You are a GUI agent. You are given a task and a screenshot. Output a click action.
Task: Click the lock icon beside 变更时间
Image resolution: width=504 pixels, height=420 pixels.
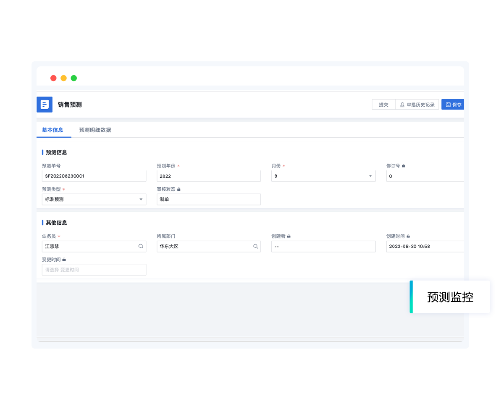click(64, 260)
